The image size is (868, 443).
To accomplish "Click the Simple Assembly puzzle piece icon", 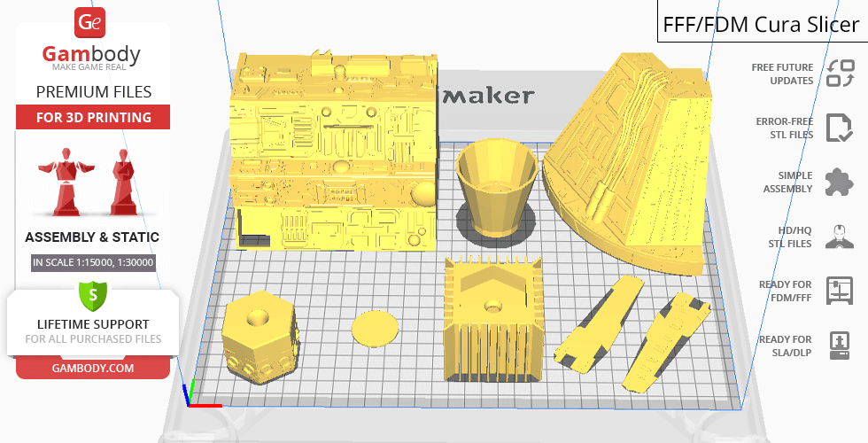I will point(839,182).
